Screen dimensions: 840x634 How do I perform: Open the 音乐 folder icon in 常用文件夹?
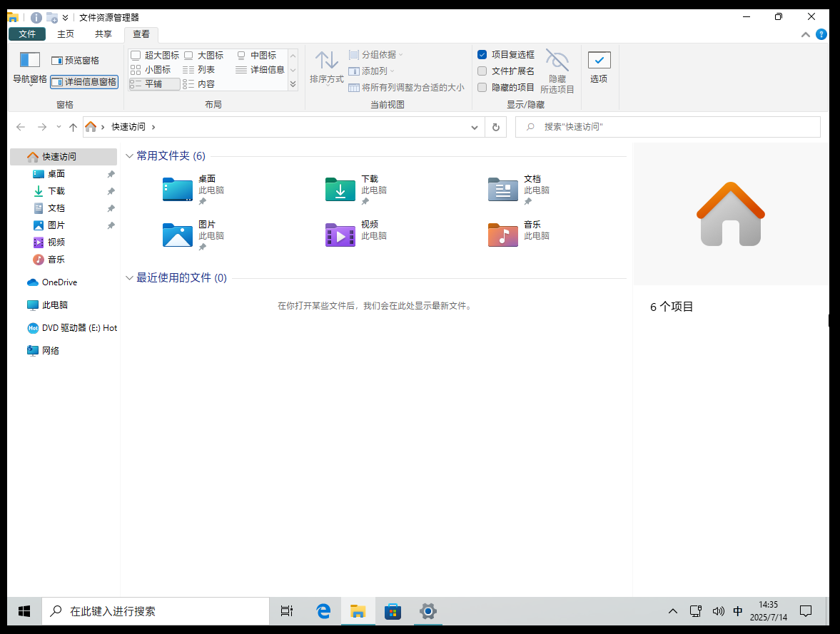503,235
